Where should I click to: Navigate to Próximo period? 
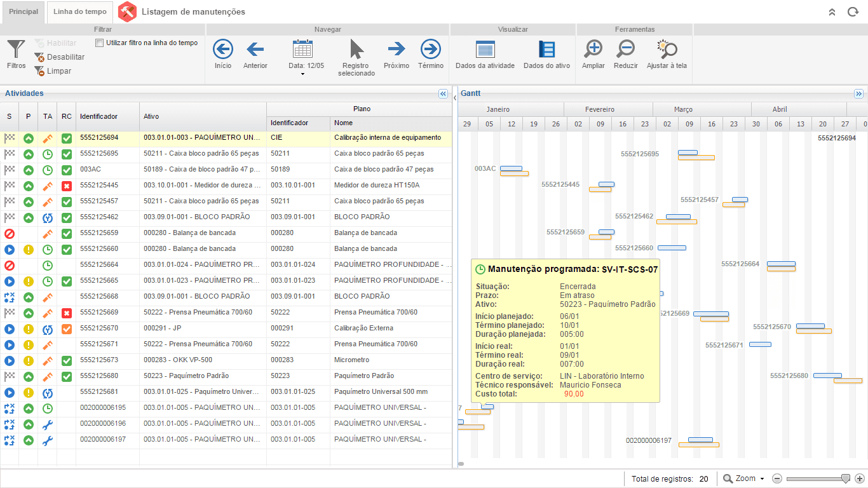tap(397, 54)
